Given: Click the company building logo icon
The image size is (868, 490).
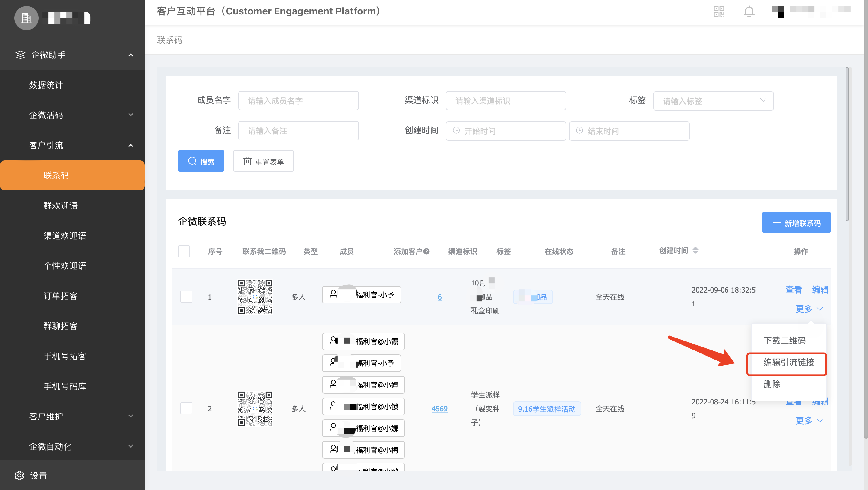Looking at the screenshot, I should pos(26,18).
